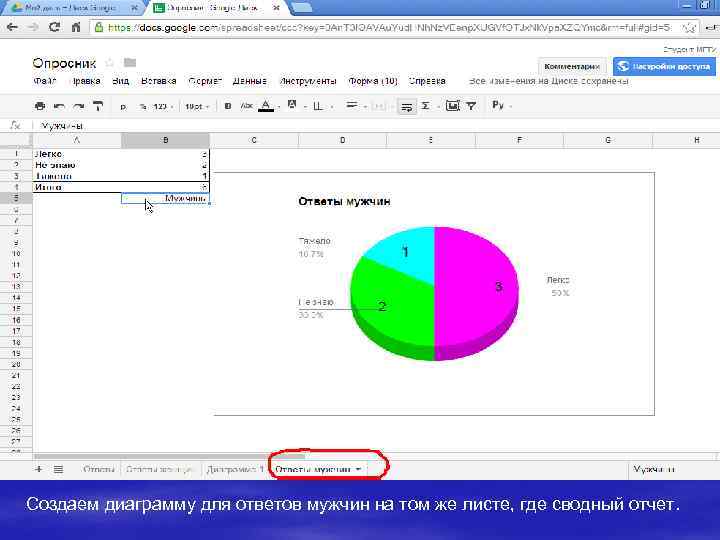
Task: Click the browser Home icon
Action: click(76, 27)
